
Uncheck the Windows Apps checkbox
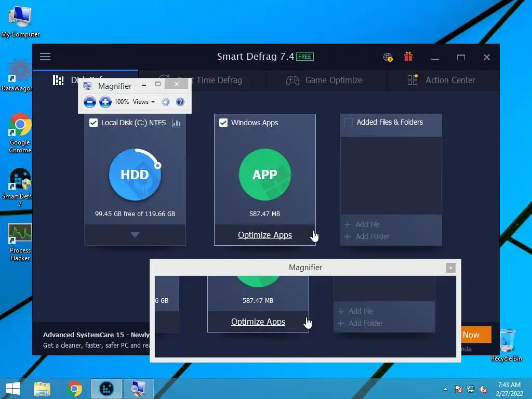tap(223, 123)
